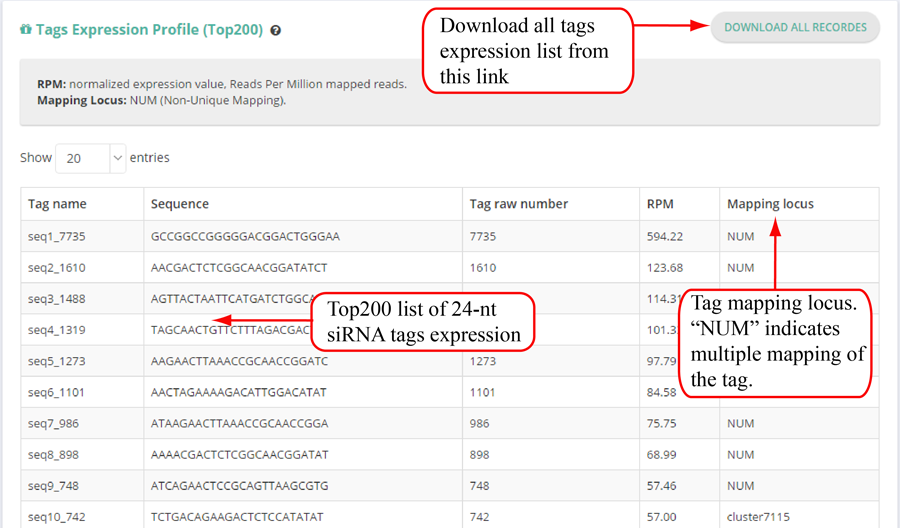
Task: Click the seq6_1101 row entry
Action: point(57,392)
